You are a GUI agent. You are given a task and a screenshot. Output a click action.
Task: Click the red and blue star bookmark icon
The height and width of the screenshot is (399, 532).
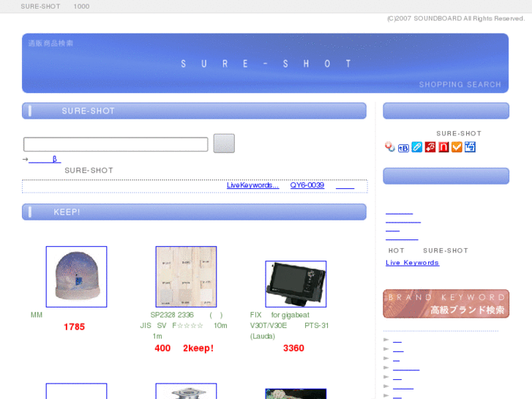pos(390,146)
